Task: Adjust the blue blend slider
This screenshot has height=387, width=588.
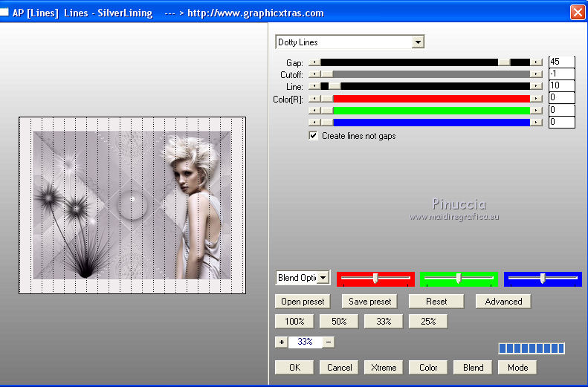Action: [543, 279]
